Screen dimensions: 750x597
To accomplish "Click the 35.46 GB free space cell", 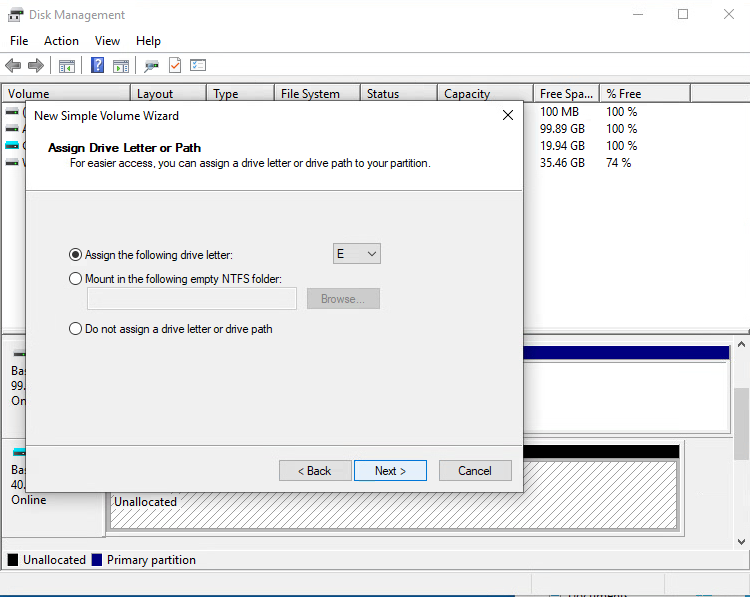I will tap(562, 163).
